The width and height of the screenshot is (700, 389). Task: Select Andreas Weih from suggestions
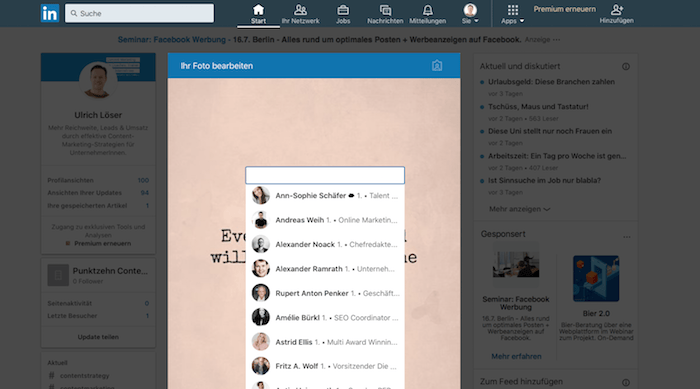coord(325,220)
